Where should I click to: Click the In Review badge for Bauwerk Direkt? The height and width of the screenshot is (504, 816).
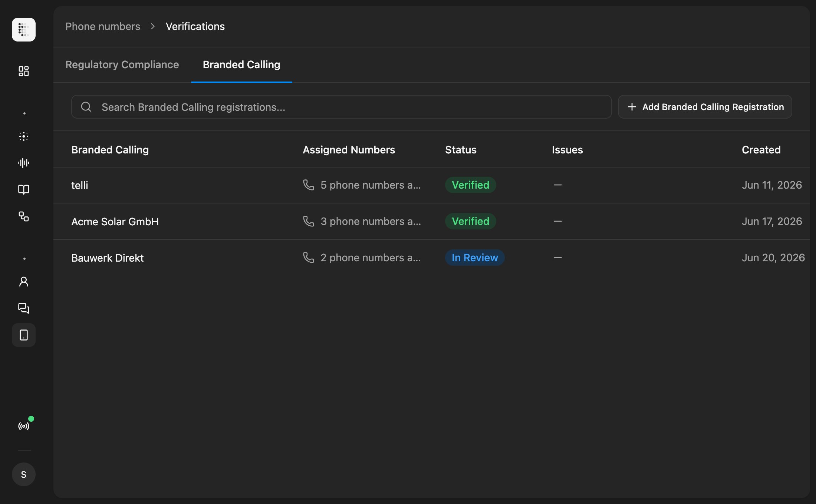click(475, 258)
